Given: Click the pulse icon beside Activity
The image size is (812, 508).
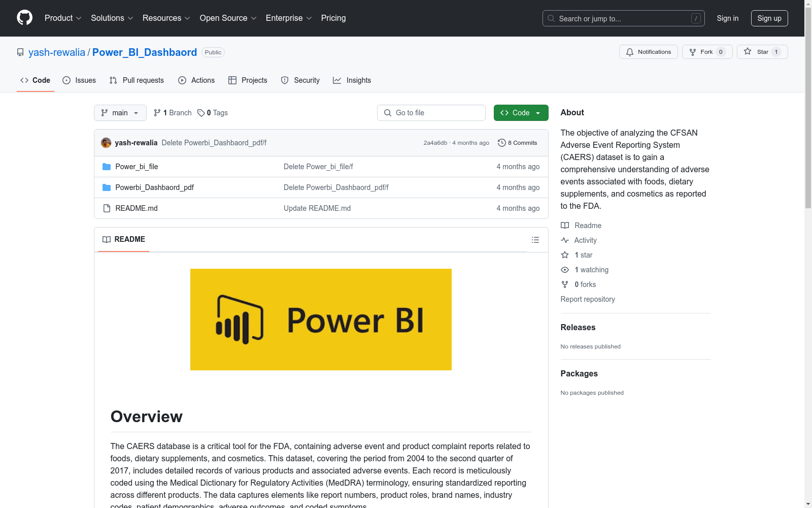Looking at the screenshot, I should point(565,240).
